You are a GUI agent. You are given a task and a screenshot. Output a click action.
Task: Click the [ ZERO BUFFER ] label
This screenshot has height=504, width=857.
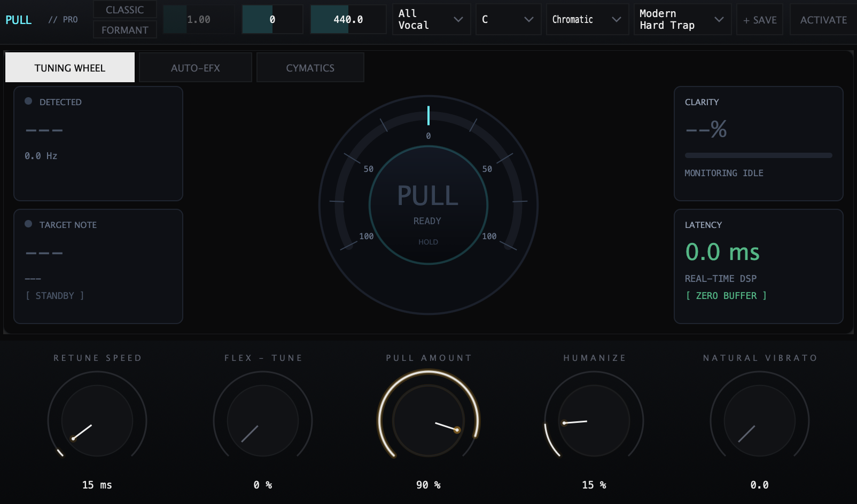[726, 296]
